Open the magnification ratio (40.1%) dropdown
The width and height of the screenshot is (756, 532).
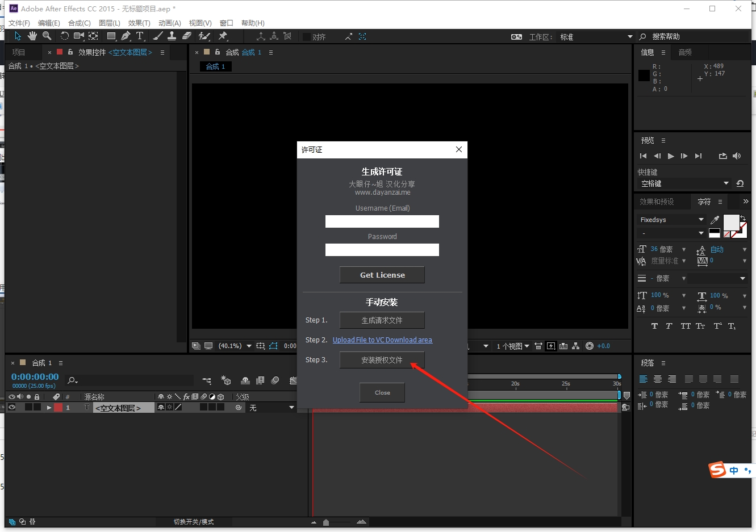[x=235, y=346]
